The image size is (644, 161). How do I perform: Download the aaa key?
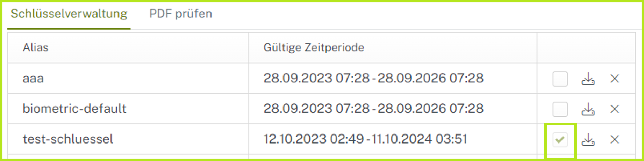588,79
